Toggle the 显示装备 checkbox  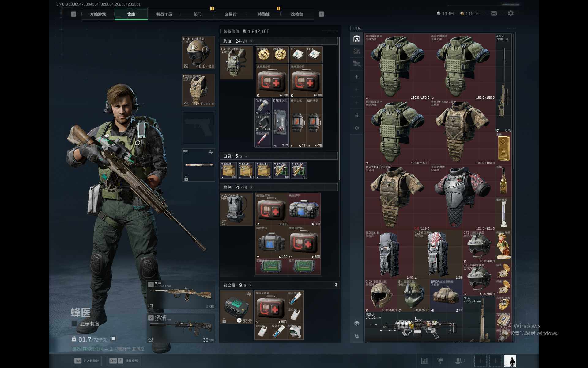[74, 324]
